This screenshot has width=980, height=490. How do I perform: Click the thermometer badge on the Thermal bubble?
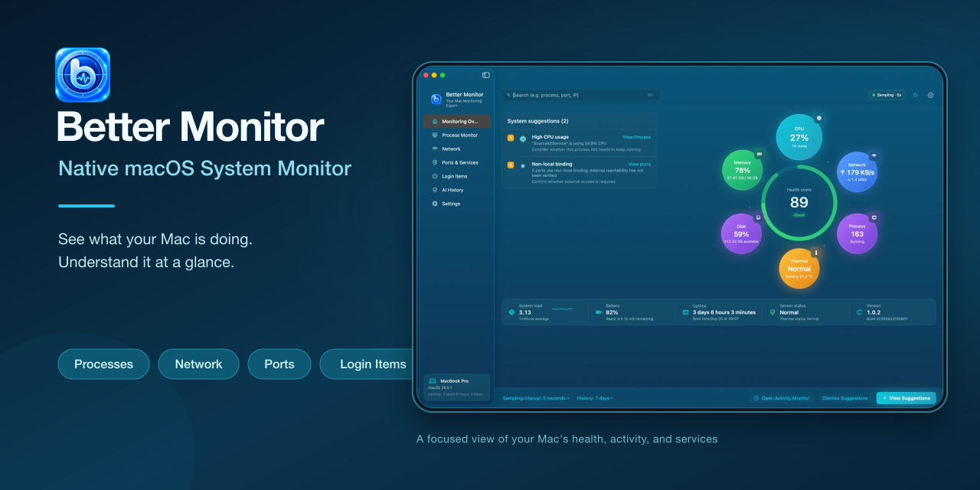pos(816,253)
